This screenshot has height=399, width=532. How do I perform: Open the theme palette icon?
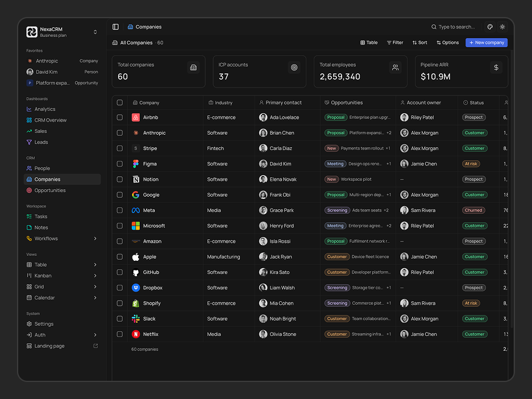click(490, 27)
